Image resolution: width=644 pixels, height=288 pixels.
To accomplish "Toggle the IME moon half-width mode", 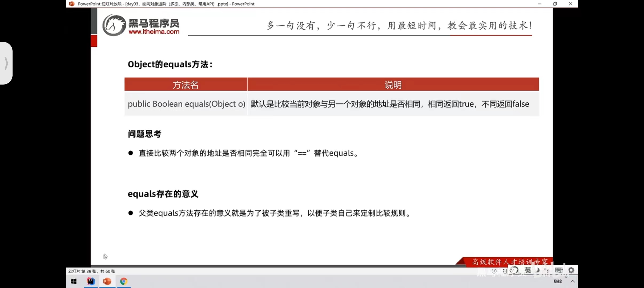I will click(x=538, y=270).
